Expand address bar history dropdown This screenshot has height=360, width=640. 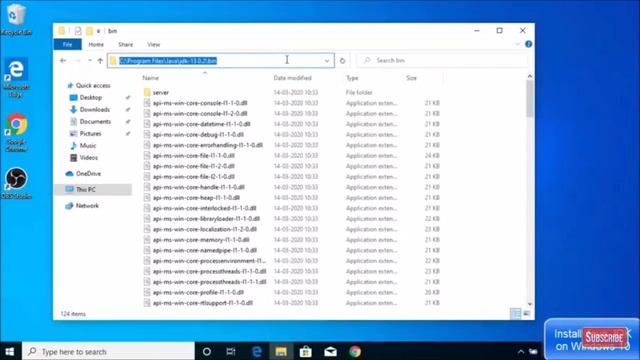tap(327, 61)
